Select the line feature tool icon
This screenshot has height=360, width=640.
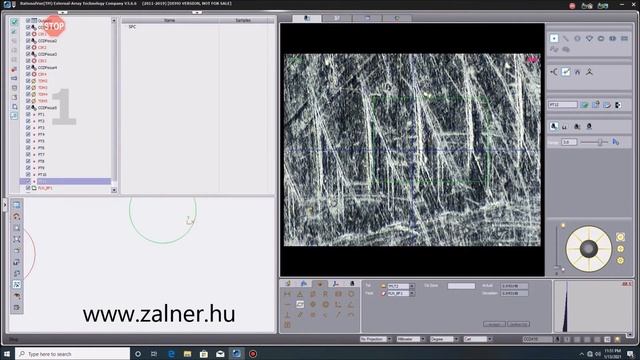click(566, 38)
